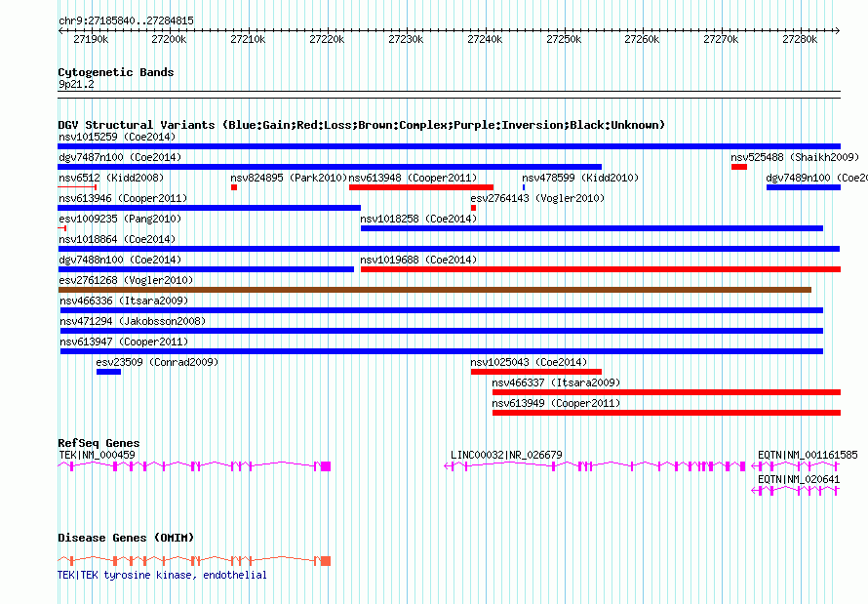Screen dimensions: 868x604
Task: Select the nsv466336 (Itsara2009) blue bar
Action: [x=442, y=310]
